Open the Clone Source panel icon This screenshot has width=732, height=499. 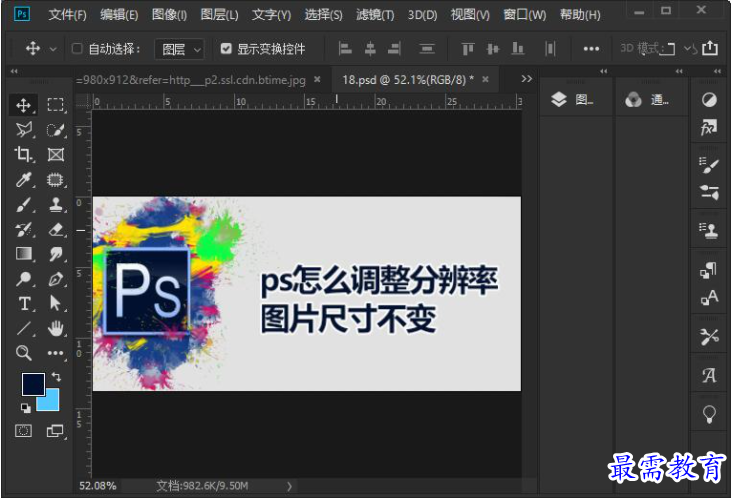coord(709,231)
